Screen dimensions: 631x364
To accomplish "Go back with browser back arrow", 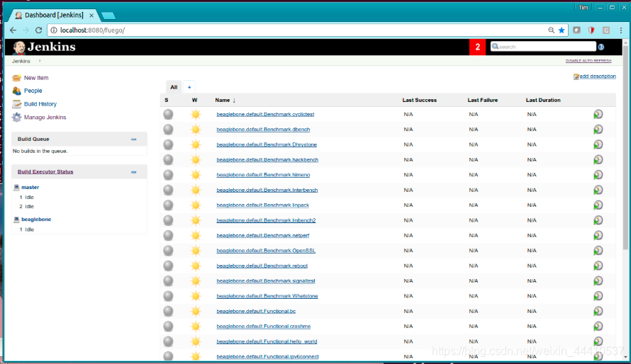I will click(x=13, y=30).
